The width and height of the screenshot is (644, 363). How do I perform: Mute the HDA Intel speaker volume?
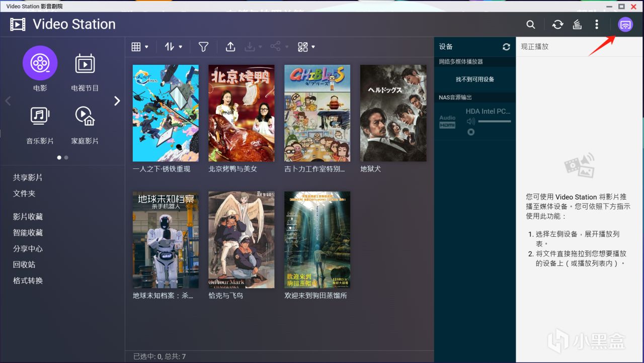(470, 121)
